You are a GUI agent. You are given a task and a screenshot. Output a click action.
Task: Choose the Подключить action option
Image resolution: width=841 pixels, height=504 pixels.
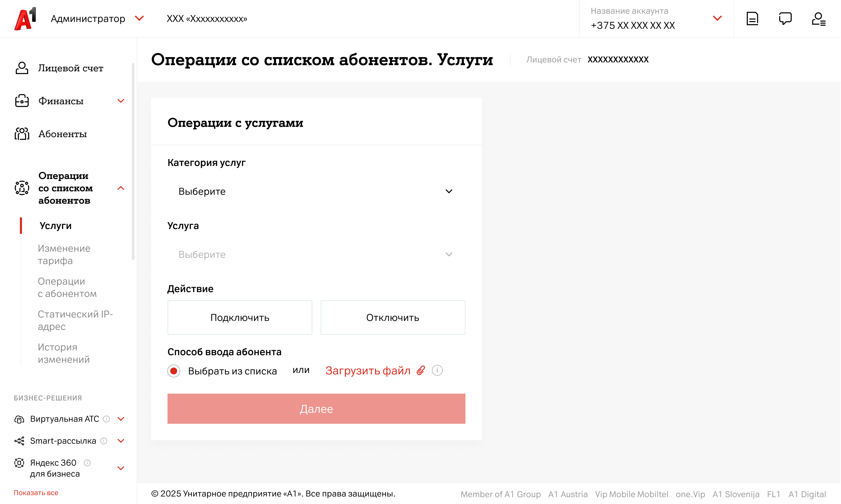(x=240, y=317)
